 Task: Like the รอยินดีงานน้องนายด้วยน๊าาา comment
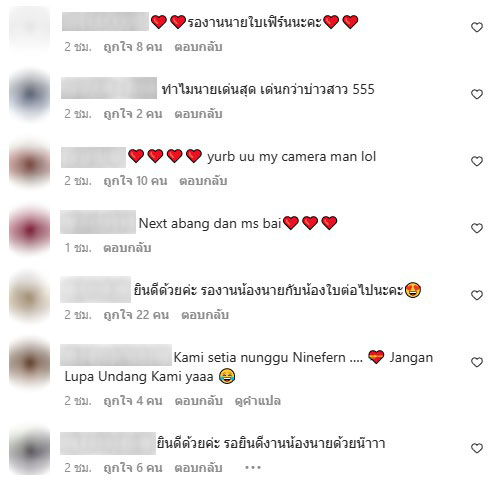coord(477,448)
